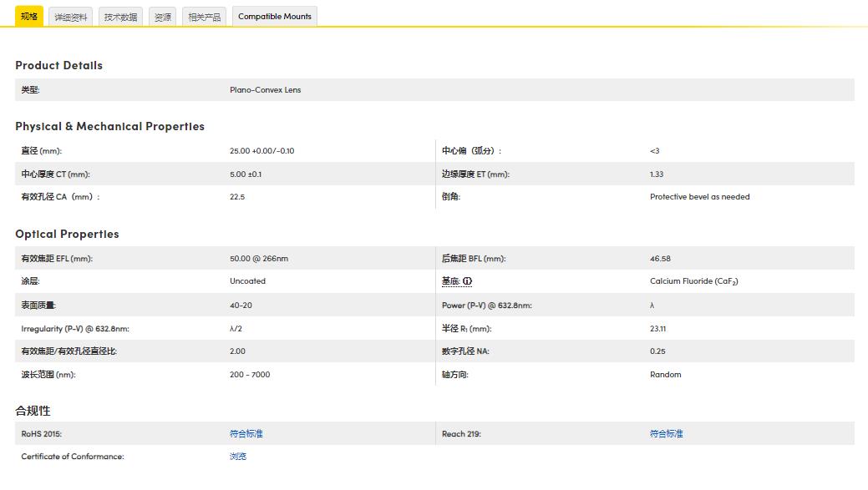Viewport: 868px width, 490px height.
Task: Open the 技术数据 tab
Action: click(121, 17)
